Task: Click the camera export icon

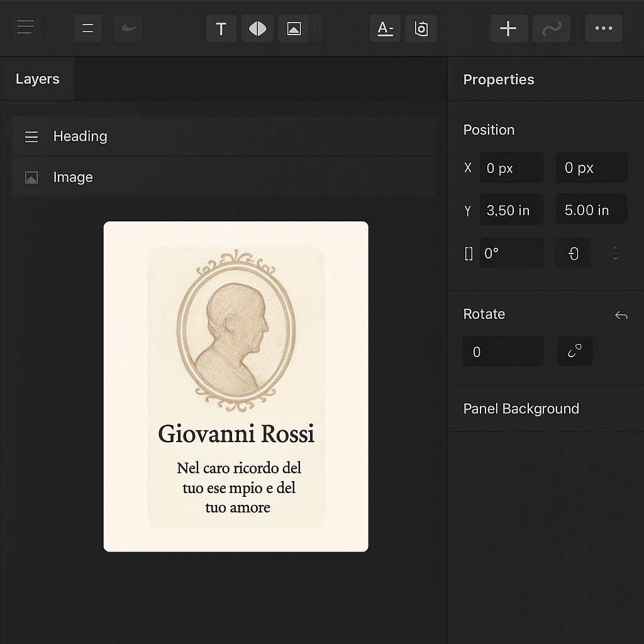Action: 421,28
